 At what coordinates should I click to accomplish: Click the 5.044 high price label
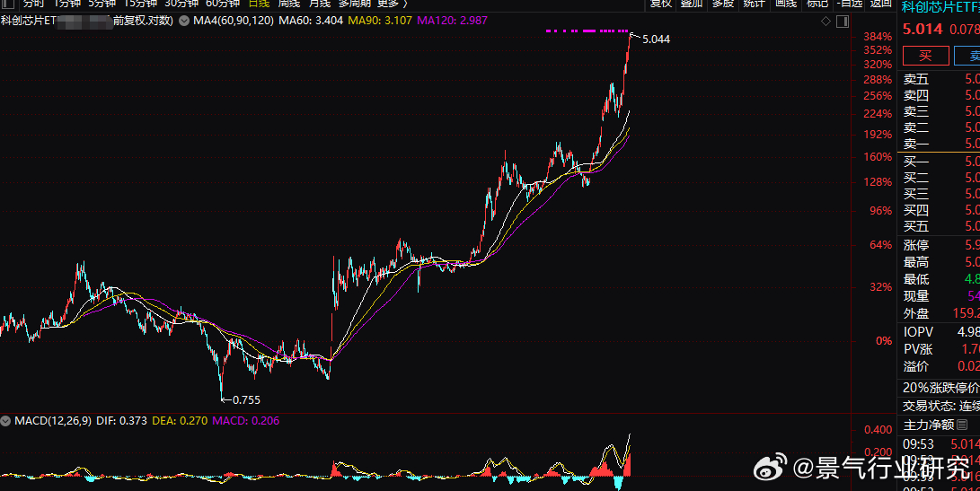(x=657, y=39)
